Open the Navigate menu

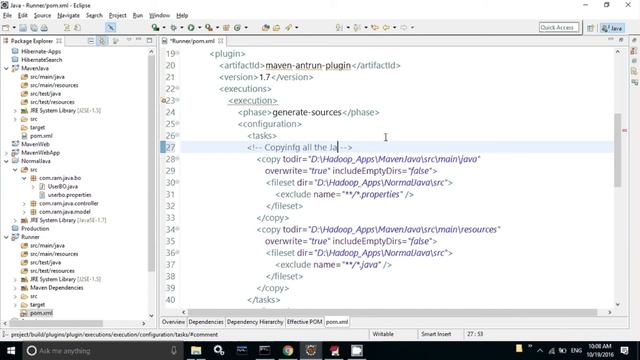click(68, 16)
